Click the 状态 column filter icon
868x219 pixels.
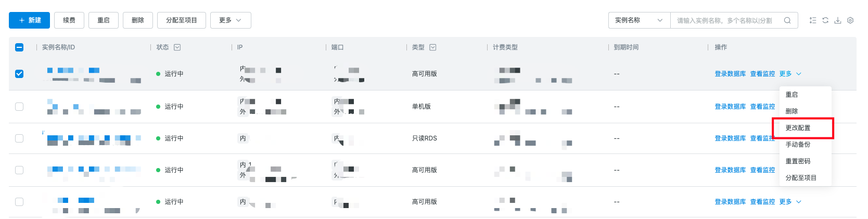point(177,47)
